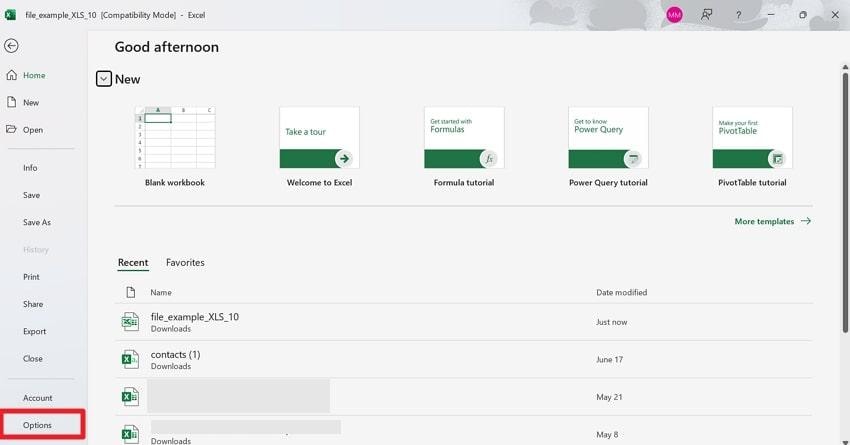
Task: Open the Power Query tutorial template
Action: click(608, 147)
